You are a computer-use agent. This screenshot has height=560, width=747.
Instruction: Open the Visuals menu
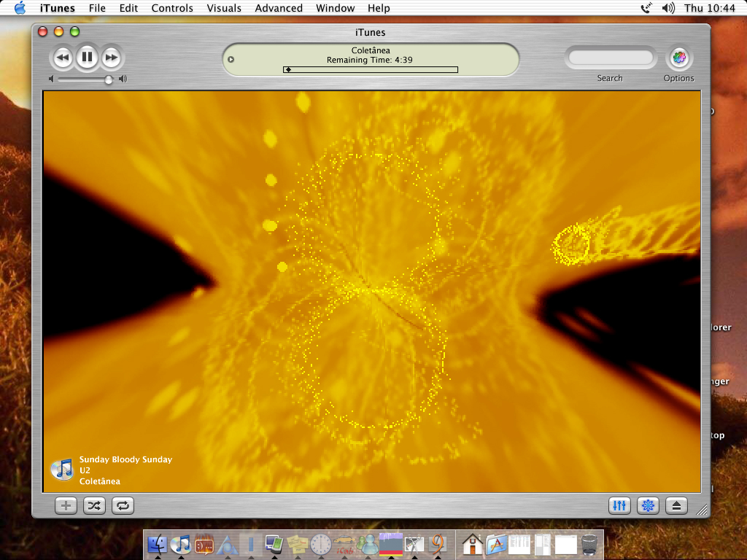[x=224, y=8]
